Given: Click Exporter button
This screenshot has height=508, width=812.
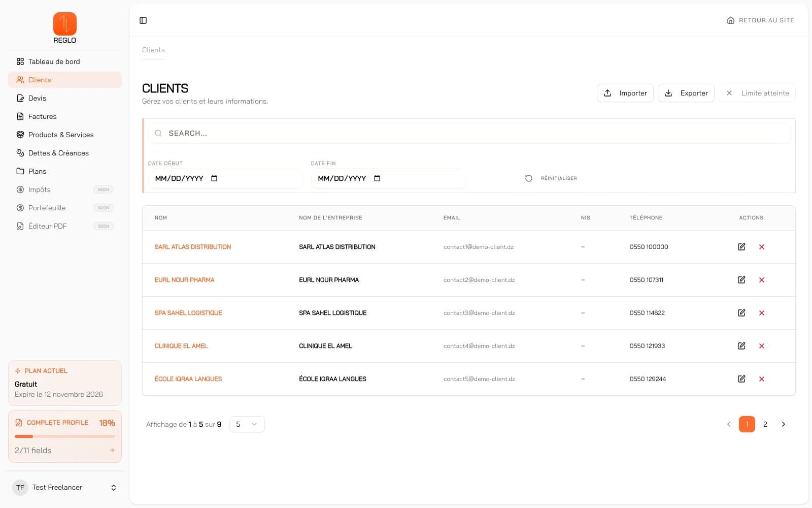Looking at the screenshot, I should pyautogui.click(x=686, y=93).
